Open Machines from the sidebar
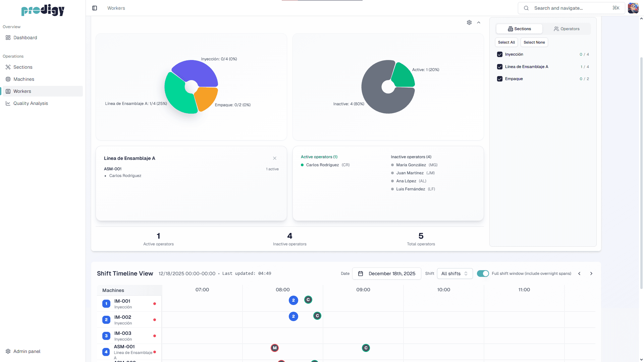This screenshot has width=644, height=362. click(24, 79)
